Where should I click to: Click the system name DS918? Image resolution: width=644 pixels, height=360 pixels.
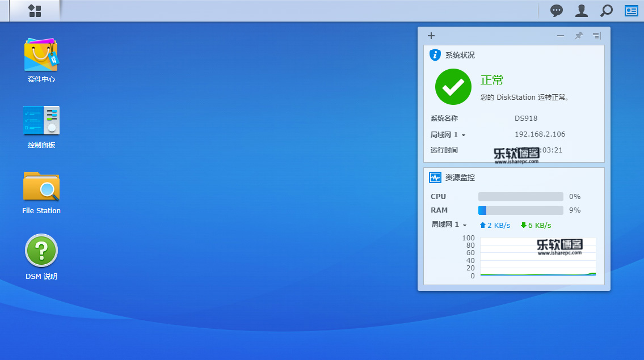point(526,118)
